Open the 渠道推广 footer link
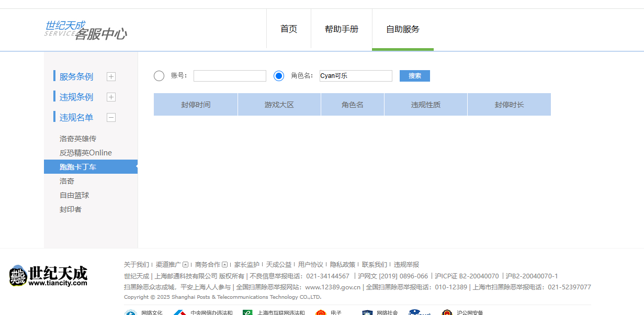This screenshot has height=315, width=644. [168, 265]
